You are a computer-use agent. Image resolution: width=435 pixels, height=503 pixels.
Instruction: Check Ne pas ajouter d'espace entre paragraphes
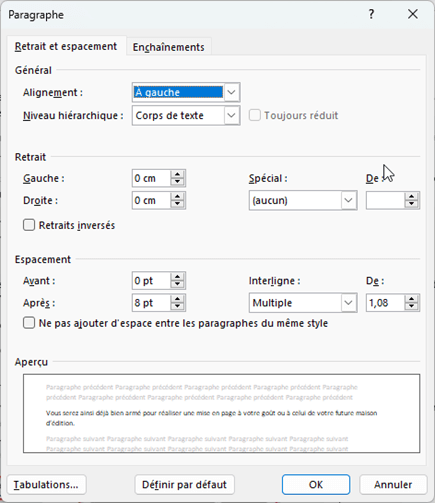click(x=29, y=323)
